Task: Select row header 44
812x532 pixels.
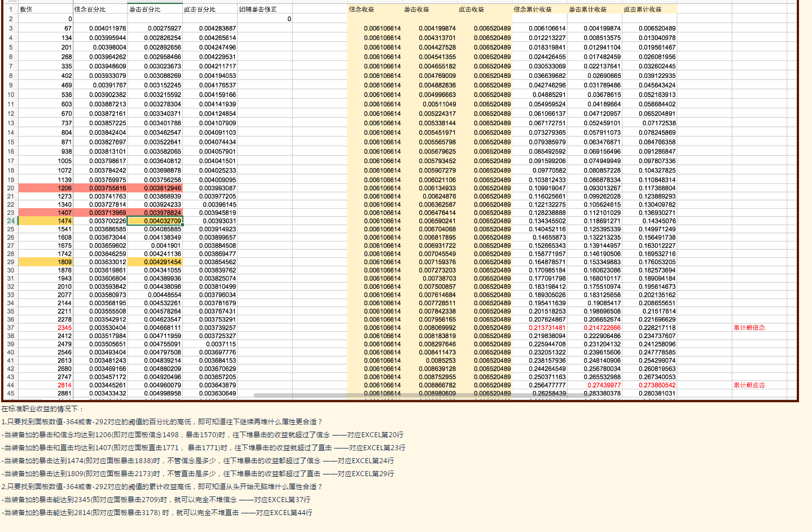Action: tap(10, 385)
